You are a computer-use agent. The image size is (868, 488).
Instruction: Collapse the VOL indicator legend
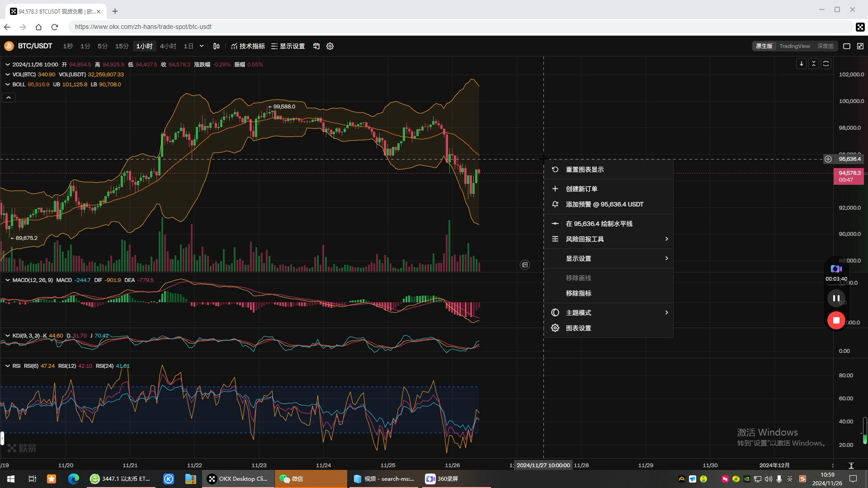[8, 75]
